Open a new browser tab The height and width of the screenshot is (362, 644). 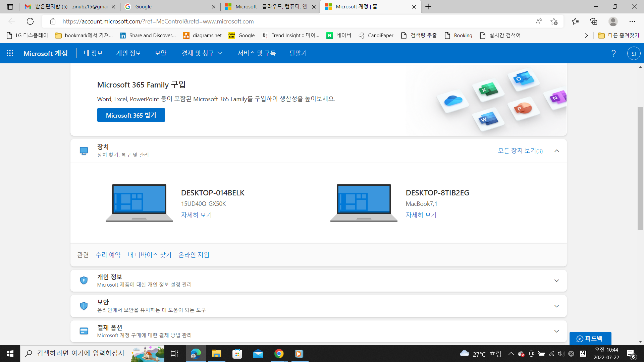click(428, 7)
